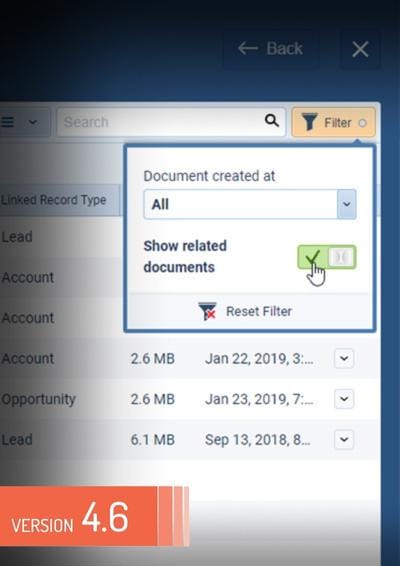Click the Back button label
The image size is (400, 566).
(284, 48)
